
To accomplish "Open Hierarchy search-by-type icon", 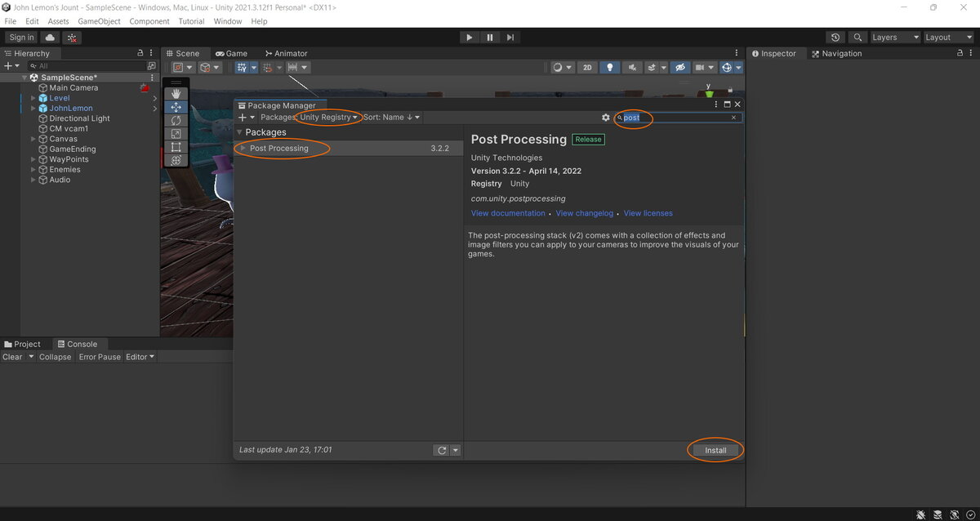I will pyautogui.click(x=151, y=65).
